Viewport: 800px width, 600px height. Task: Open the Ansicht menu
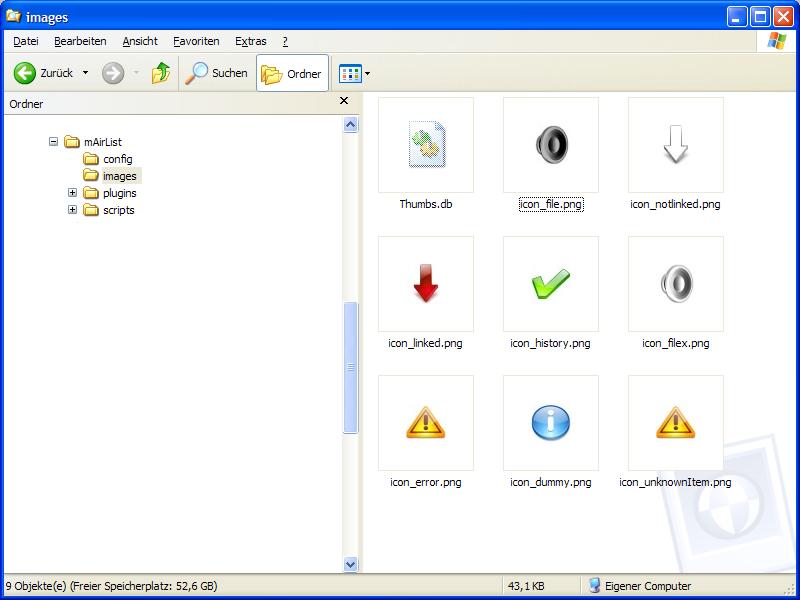pyautogui.click(x=139, y=41)
